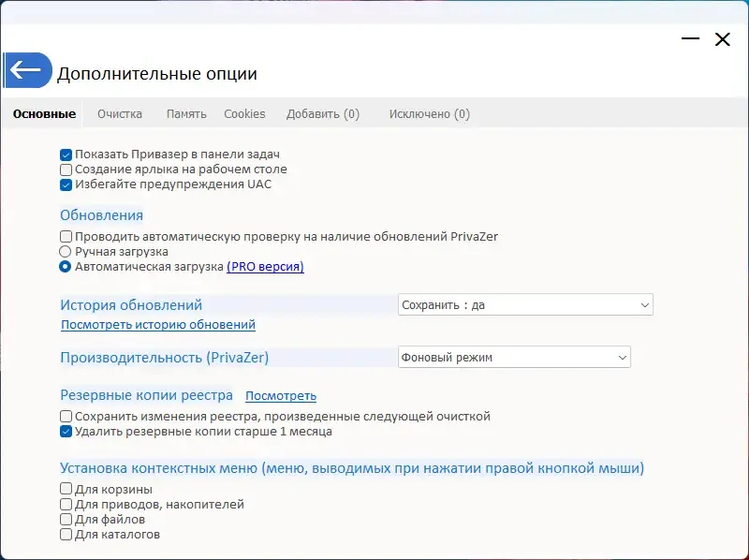Uncheck 'Избегайте предупреждения UAC' option

point(66,184)
